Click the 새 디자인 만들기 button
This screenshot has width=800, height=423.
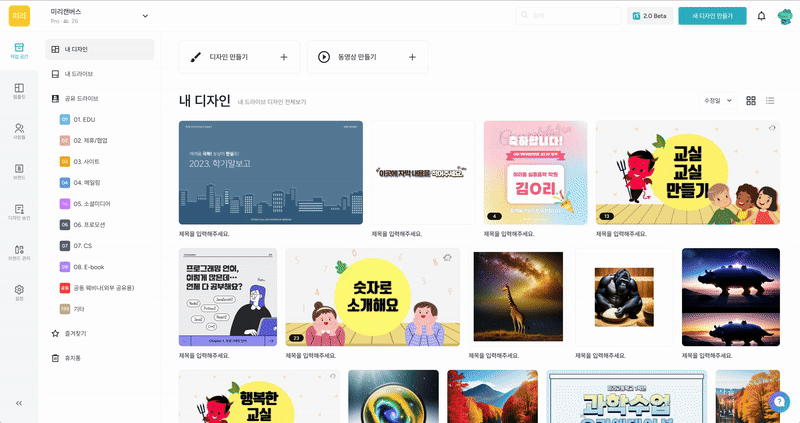point(711,16)
